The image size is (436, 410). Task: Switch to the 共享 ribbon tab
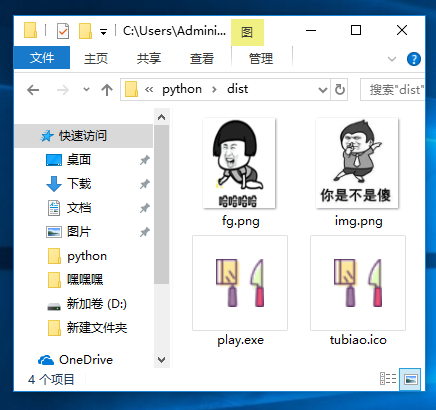[149, 59]
